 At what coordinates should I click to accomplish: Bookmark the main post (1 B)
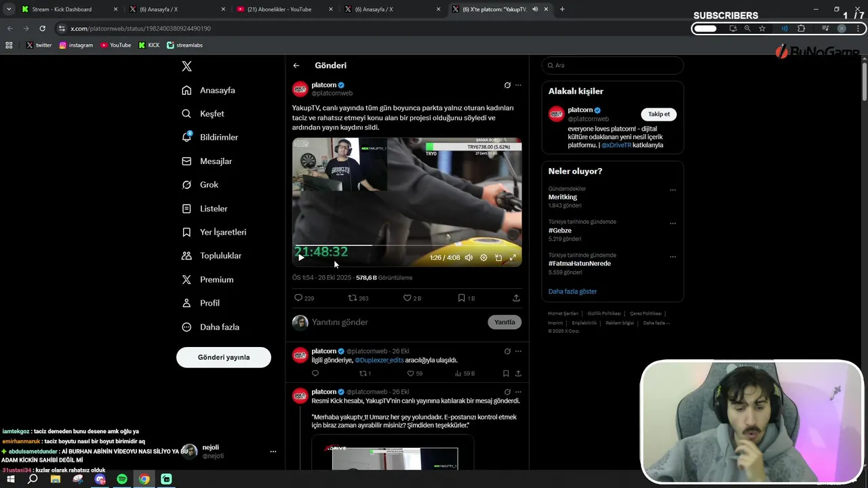tap(466, 298)
